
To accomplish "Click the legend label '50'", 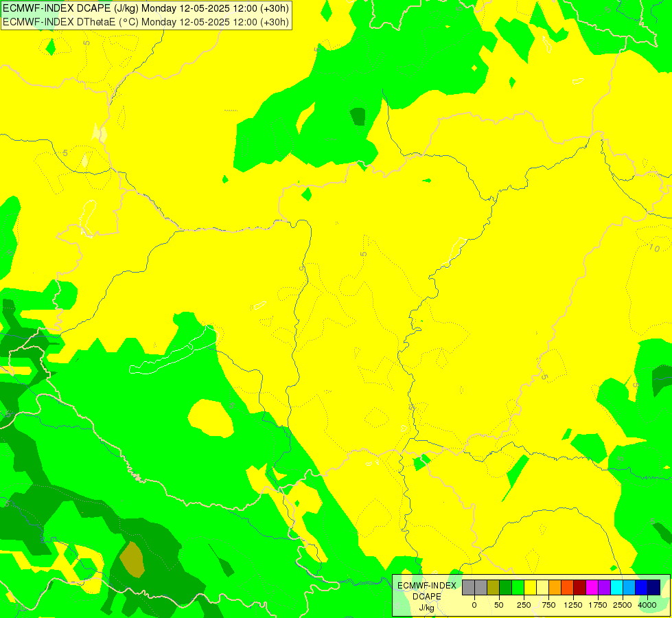I will coord(499,605).
